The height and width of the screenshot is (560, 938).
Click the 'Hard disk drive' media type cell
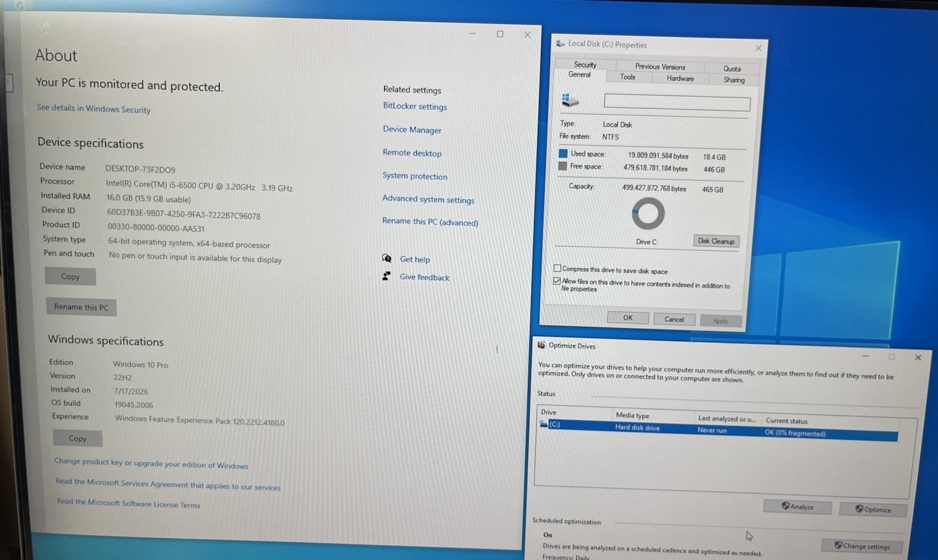tap(637, 427)
